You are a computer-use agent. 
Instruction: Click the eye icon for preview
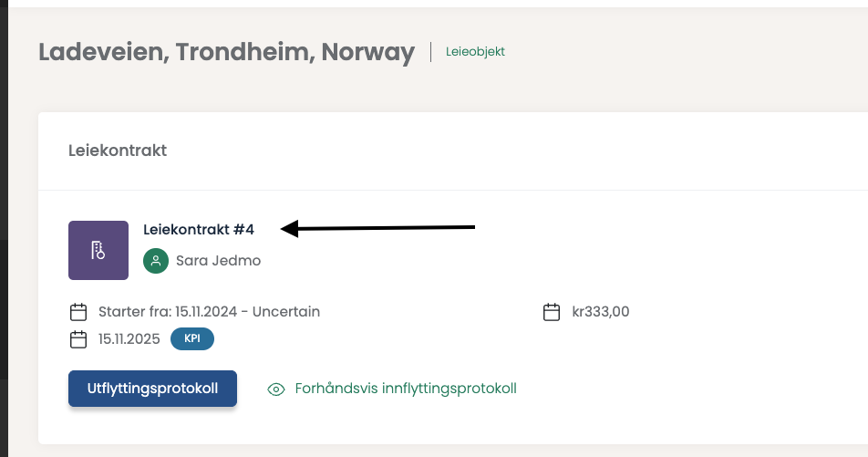click(275, 389)
